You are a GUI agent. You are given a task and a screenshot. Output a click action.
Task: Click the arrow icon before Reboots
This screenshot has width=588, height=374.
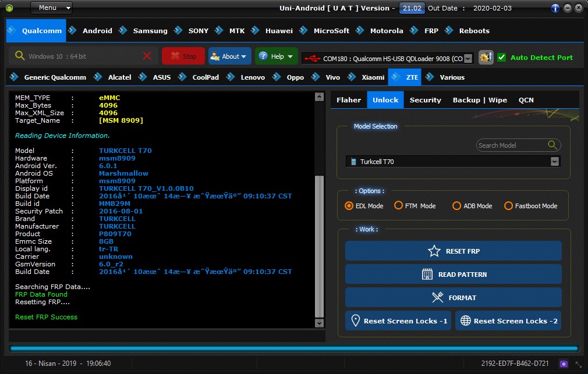[x=449, y=30]
